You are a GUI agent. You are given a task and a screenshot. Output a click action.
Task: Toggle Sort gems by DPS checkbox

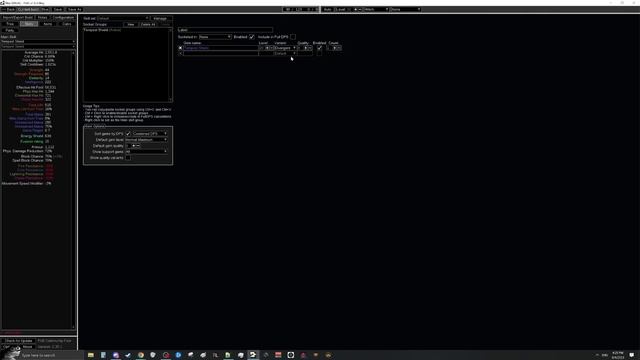[128, 134]
